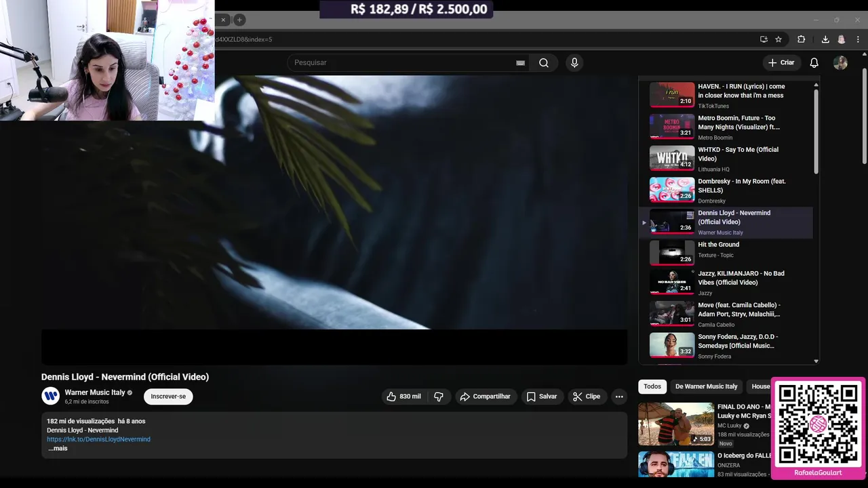Click the Criar create button
This screenshot has height=488, width=868.
781,62
